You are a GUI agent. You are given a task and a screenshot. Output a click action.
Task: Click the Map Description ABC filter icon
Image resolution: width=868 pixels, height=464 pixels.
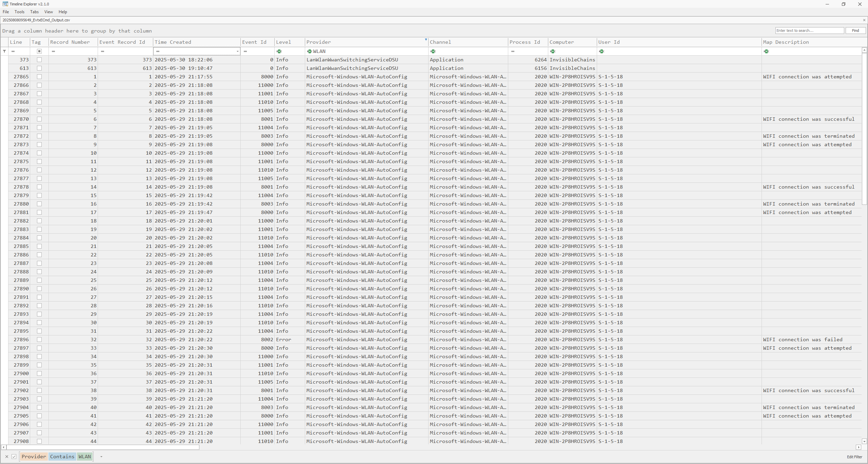tap(766, 51)
